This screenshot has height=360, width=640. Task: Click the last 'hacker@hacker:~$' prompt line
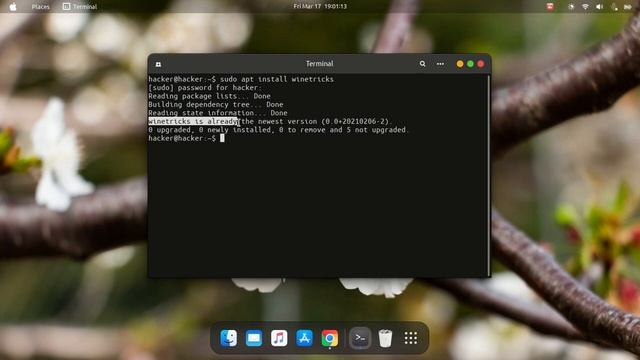point(186,138)
